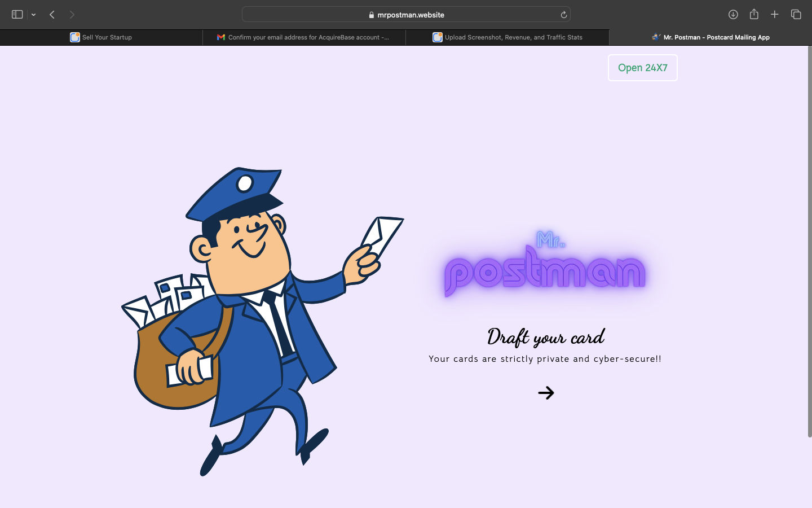The image size is (812, 508).
Task: Switch to the Confirm your email address tab
Action: click(x=304, y=37)
